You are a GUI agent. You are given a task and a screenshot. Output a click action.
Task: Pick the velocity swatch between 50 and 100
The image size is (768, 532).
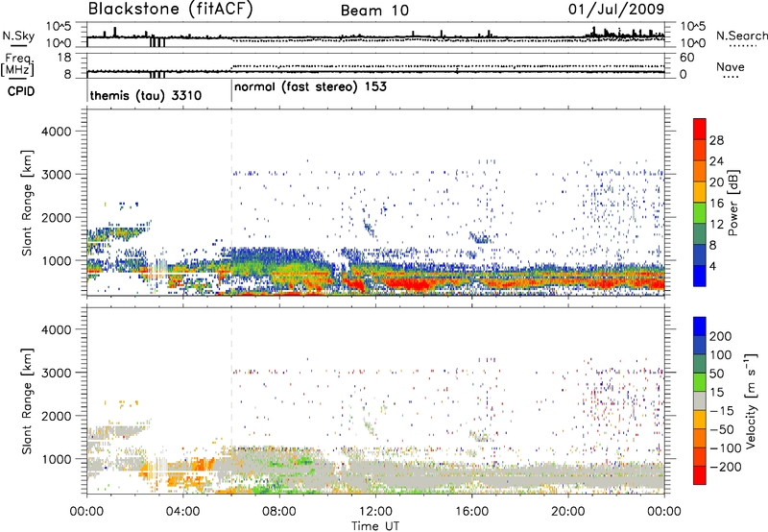click(x=700, y=364)
